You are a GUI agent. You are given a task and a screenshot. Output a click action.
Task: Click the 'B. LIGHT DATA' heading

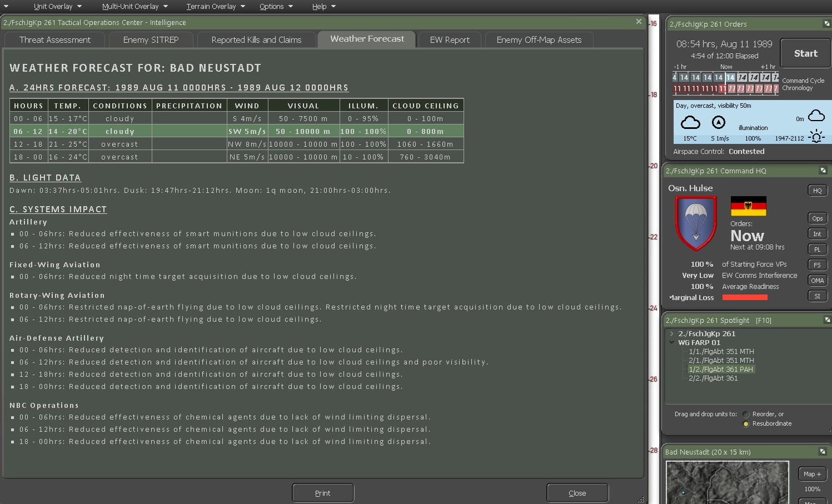[x=45, y=178]
